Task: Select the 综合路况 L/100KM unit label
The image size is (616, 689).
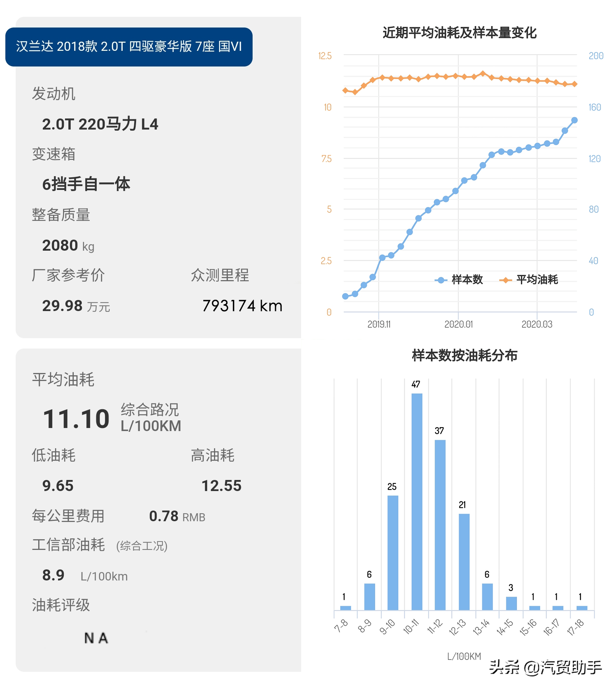Action: pyautogui.click(x=151, y=418)
